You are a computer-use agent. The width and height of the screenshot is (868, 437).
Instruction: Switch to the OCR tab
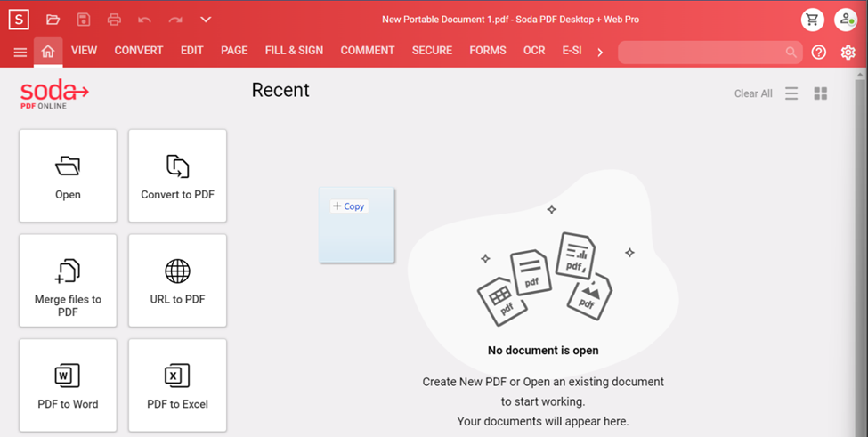tap(534, 51)
